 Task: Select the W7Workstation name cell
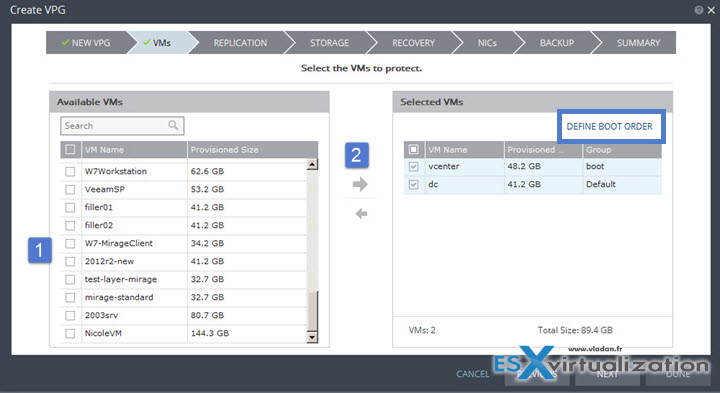134,171
